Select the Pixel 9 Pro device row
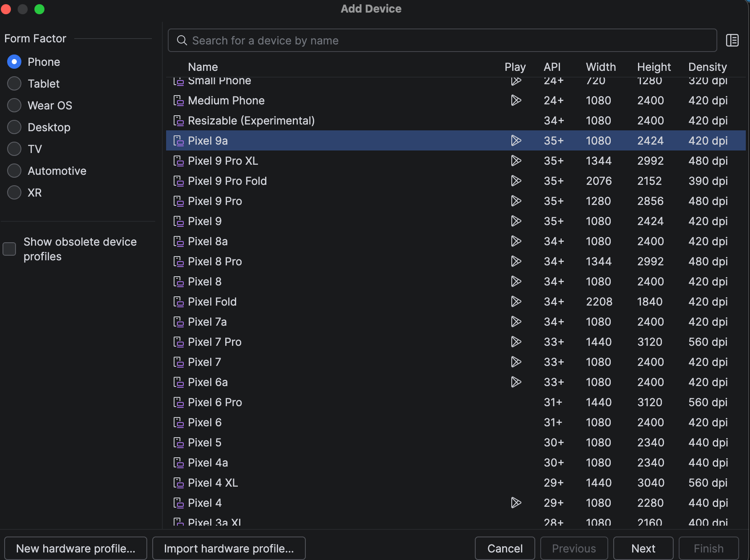 [x=456, y=201]
